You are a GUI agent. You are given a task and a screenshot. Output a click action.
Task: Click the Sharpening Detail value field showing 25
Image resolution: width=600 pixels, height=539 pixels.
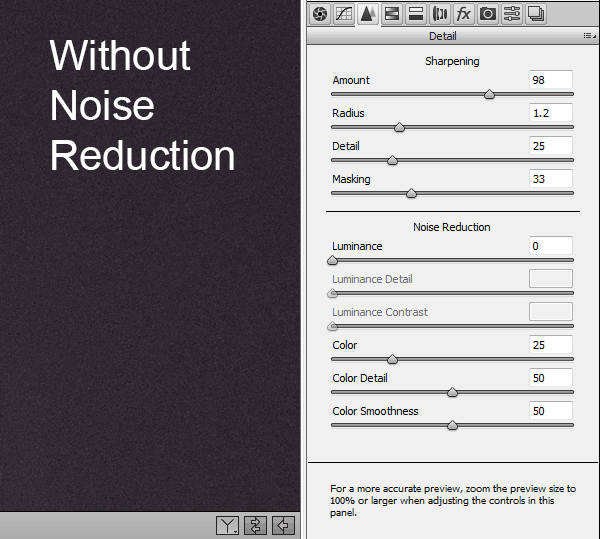coord(551,146)
